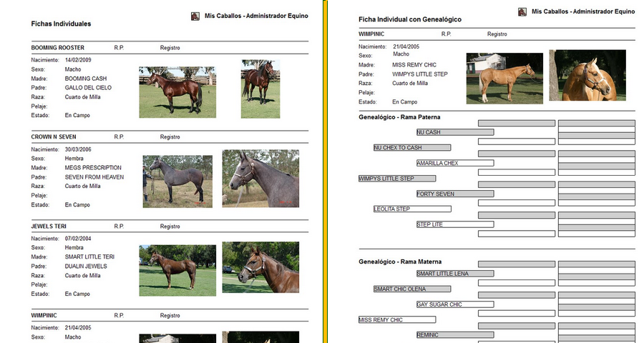Screen dimensions: 644x343
Task: Open the WIMPINIC palomino full-body photo on the right page
Action: pos(504,79)
